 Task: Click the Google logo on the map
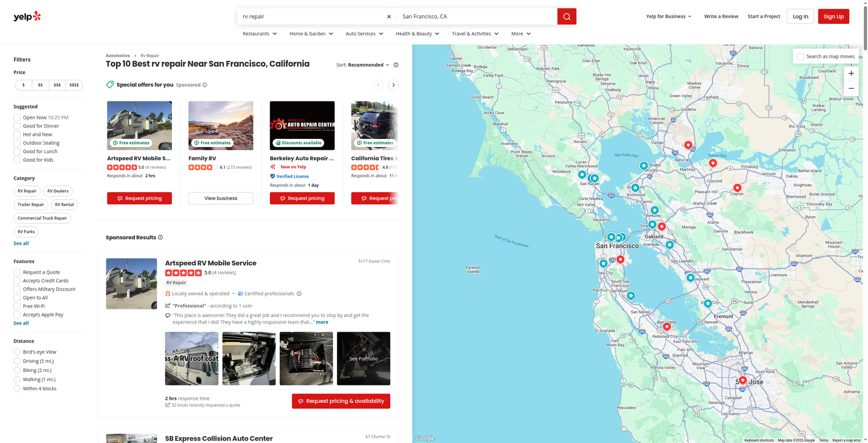point(425,438)
